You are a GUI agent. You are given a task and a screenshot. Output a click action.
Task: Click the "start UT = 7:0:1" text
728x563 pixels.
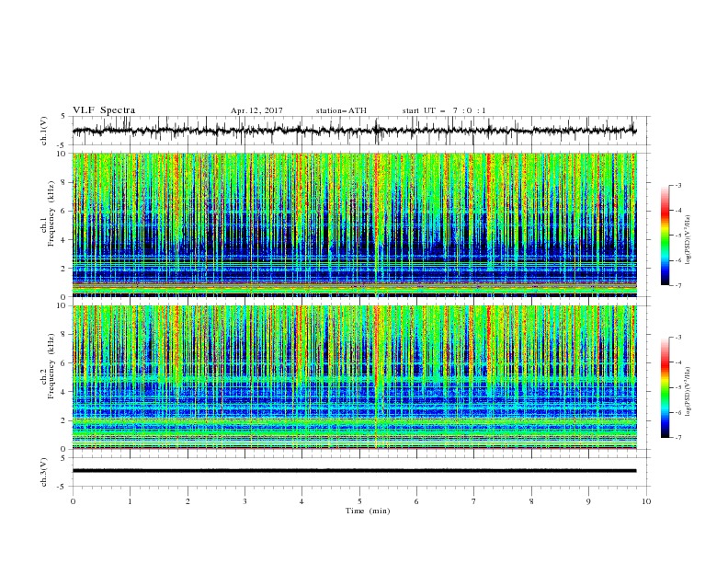[x=444, y=110]
